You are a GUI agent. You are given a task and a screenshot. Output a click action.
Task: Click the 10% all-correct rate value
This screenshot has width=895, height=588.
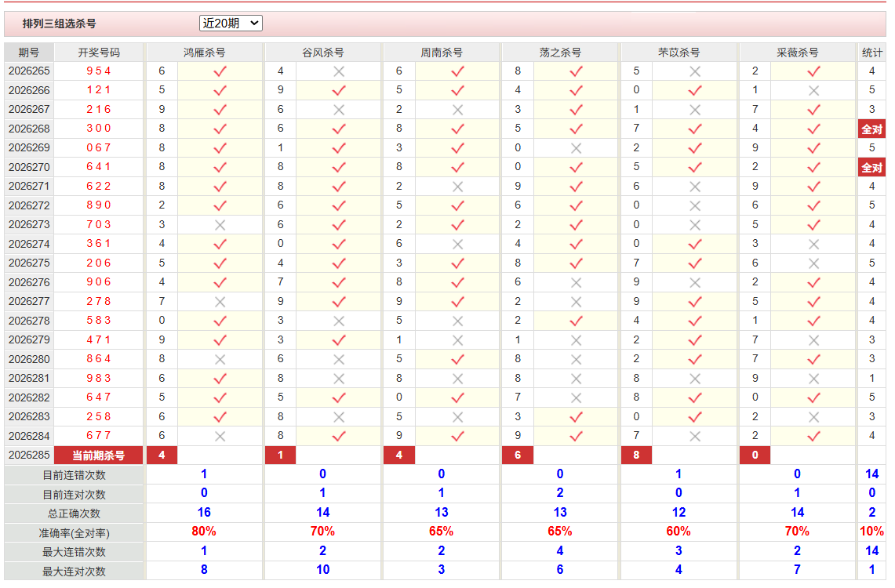click(x=871, y=532)
